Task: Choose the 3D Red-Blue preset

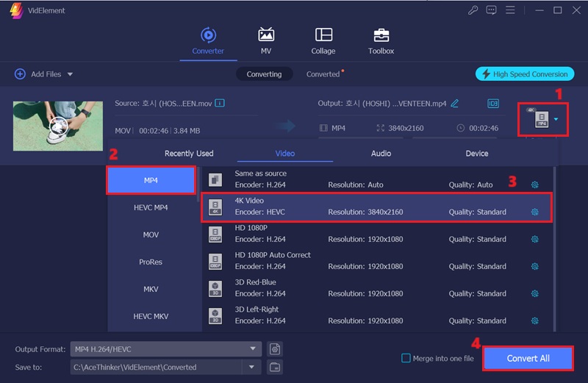Action: click(377, 288)
